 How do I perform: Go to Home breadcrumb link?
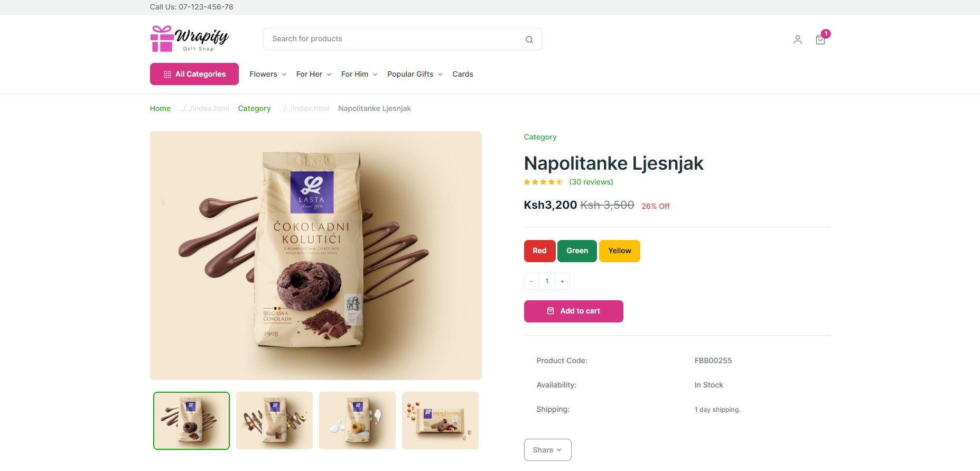(x=160, y=108)
